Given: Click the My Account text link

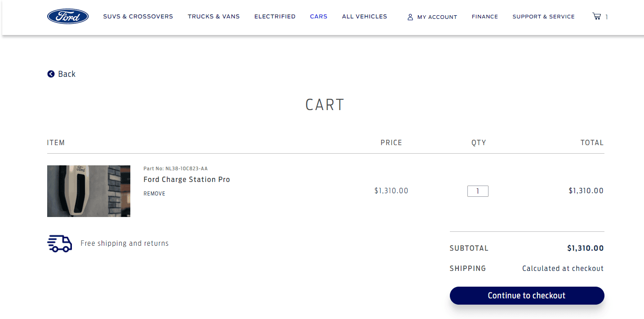Looking at the screenshot, I should [x=437, y=17].
